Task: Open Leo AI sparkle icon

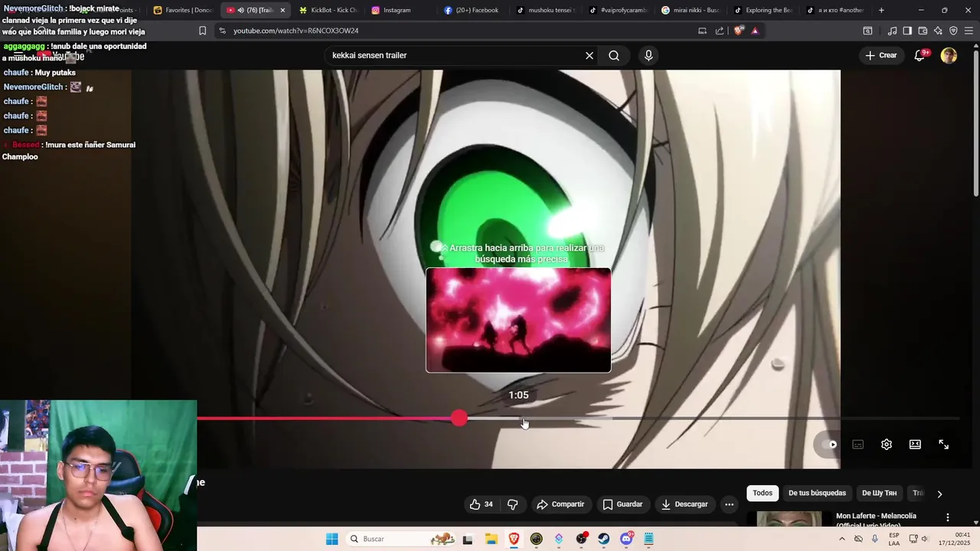Action: [938, 31]
